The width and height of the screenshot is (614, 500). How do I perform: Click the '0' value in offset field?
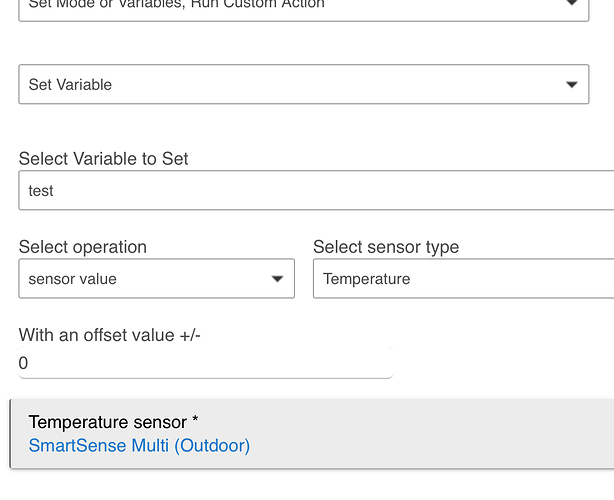(24, 364)
